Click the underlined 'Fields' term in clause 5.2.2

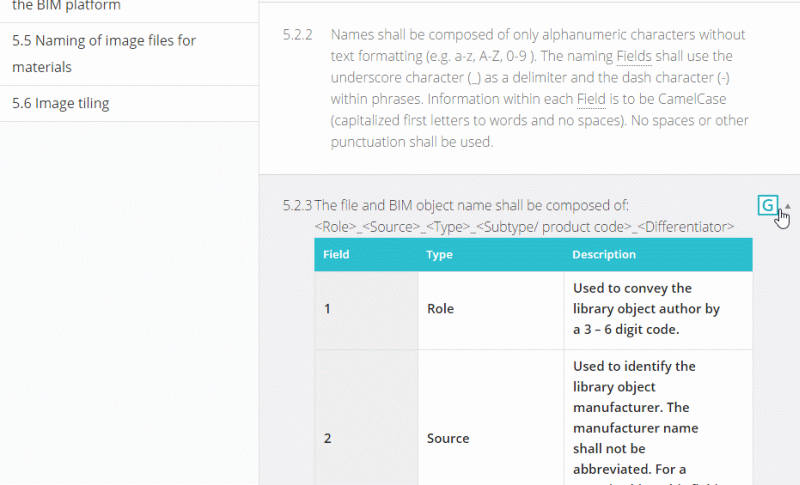[634, 55]
